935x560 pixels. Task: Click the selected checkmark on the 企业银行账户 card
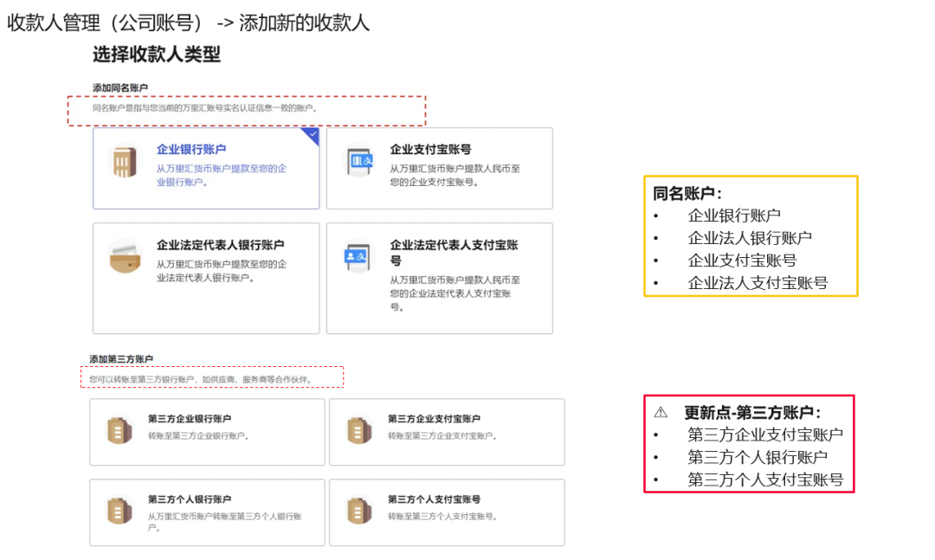(313, 135)
